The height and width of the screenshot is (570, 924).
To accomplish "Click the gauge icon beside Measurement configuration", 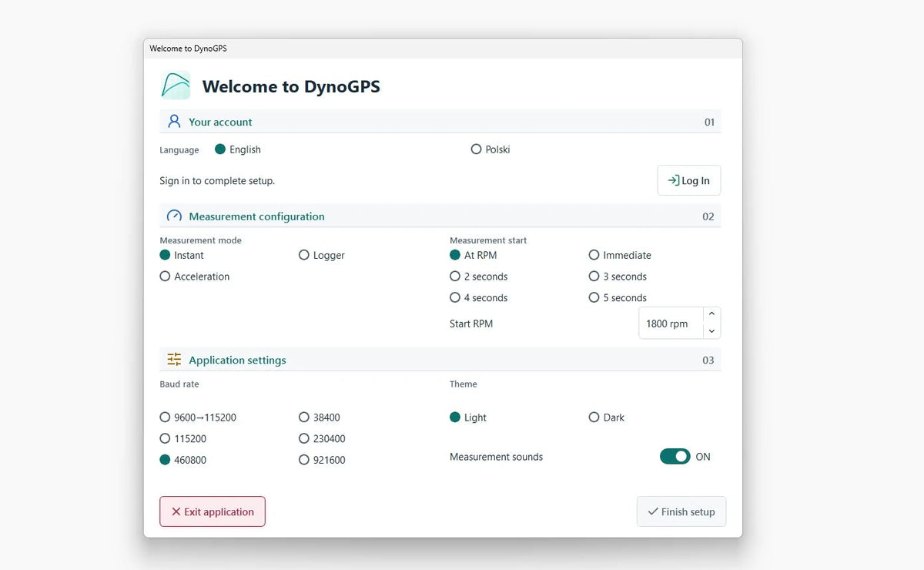I will coord(174,216).
